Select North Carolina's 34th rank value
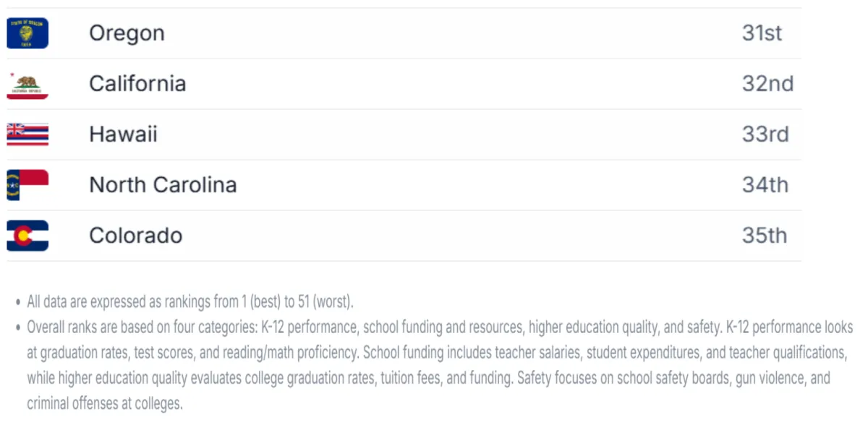Image resolution: width=868 pixels, height=427 pixels. 765,185
